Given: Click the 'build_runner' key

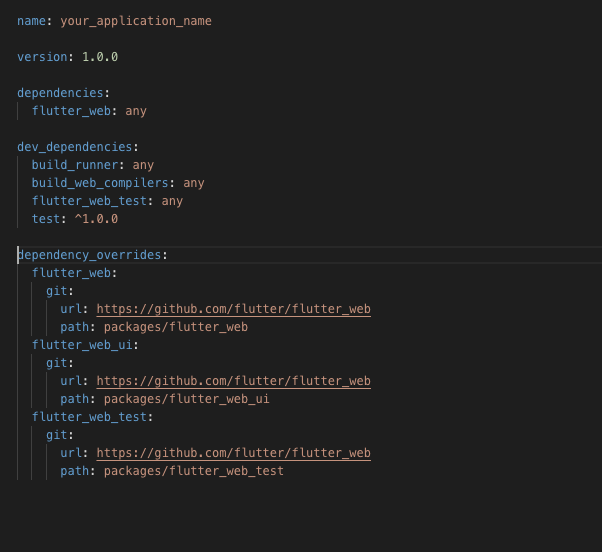Looking at the screenshot, I should click(75, 165).
